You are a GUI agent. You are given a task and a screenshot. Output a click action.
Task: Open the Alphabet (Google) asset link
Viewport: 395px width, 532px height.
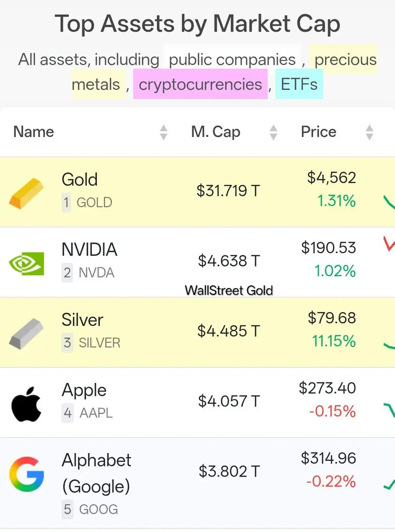[x=96, y=473]
